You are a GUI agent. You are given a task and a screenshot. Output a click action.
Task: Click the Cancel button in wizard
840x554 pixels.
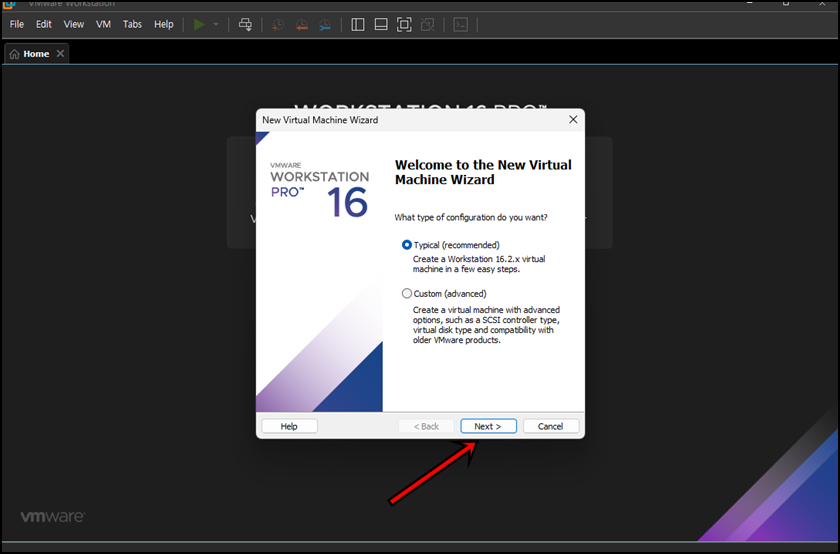551,426
